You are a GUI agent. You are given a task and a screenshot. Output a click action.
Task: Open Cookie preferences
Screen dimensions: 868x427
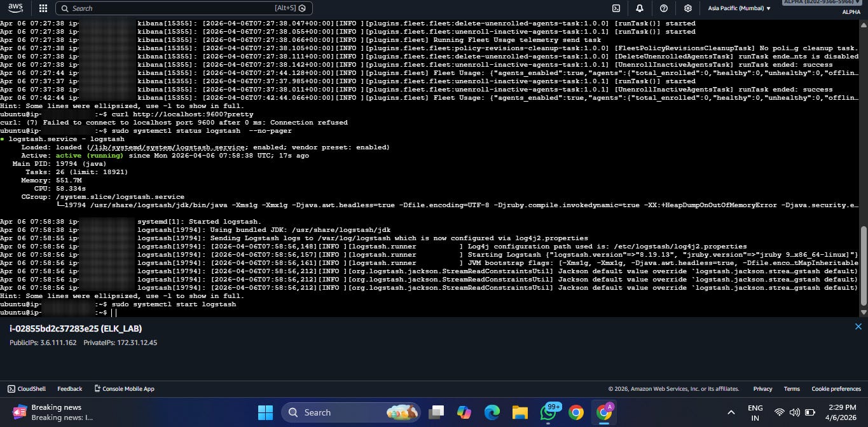point(836,389)
